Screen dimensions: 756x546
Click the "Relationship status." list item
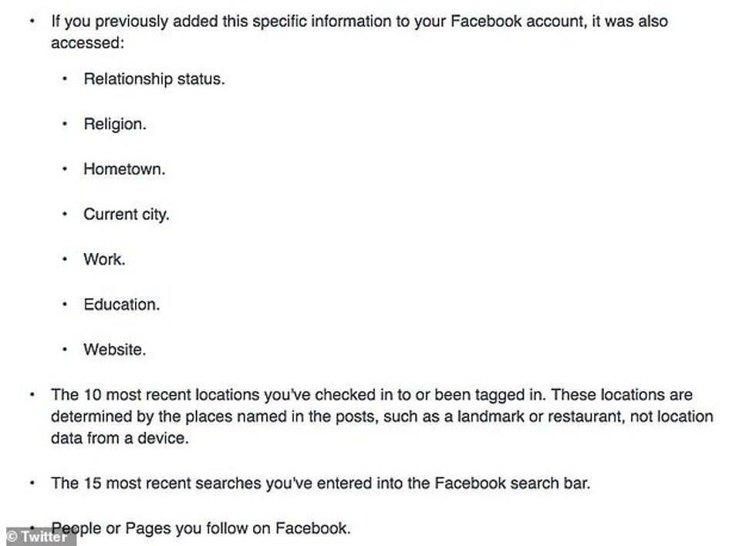154,79
